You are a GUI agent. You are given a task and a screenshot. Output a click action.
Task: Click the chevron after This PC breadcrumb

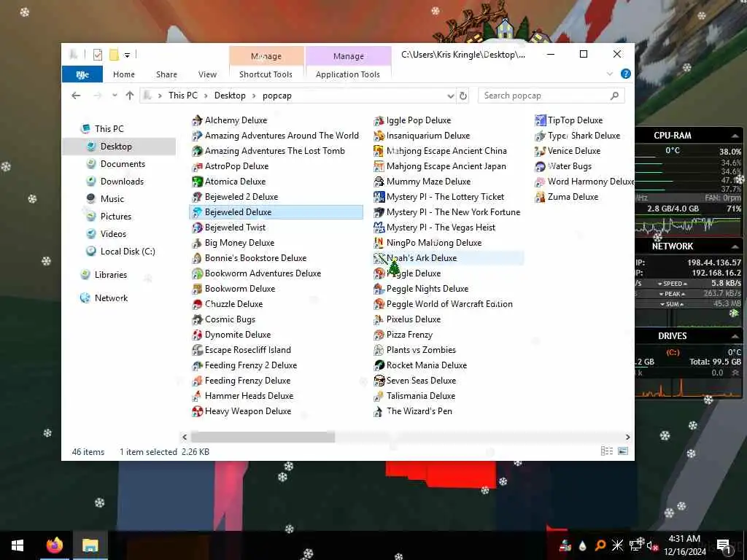coord(206,96)
